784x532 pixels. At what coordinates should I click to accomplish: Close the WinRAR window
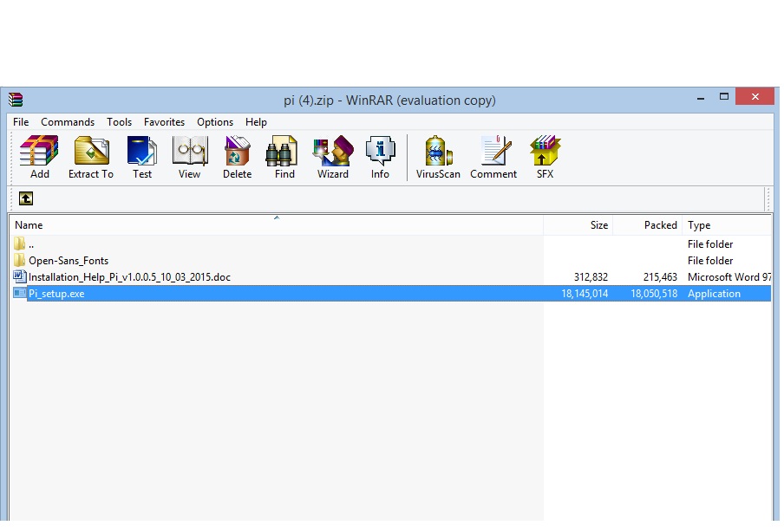pos(755,96)
